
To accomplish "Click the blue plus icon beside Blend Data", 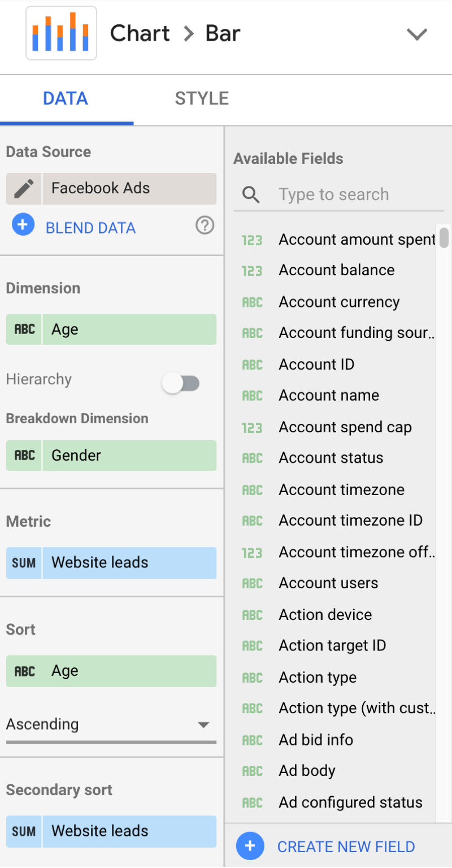I will pos(23,225).
